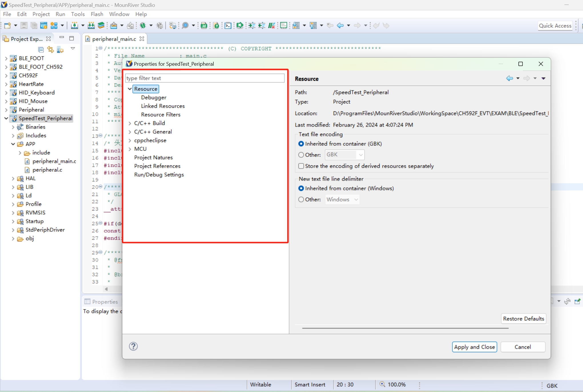Viewport: 583px width, 392px height.
Task: Click the Search magnifier toolbar icon
Action: pos(185,25)
